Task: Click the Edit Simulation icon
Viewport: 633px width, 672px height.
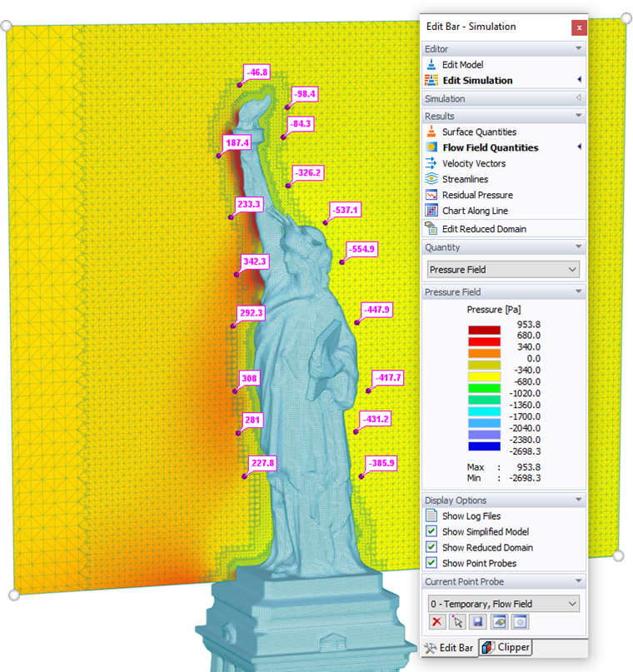Action: [x=431, y=80]
